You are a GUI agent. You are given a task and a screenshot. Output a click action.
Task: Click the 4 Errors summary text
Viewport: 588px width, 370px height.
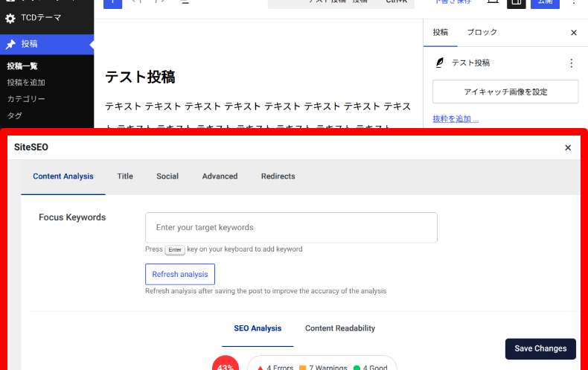point(280,367)
